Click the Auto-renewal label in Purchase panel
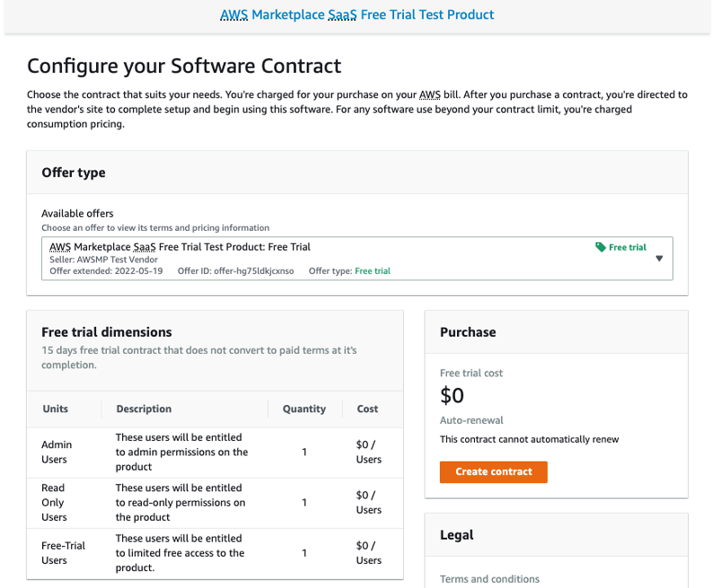 471,420
